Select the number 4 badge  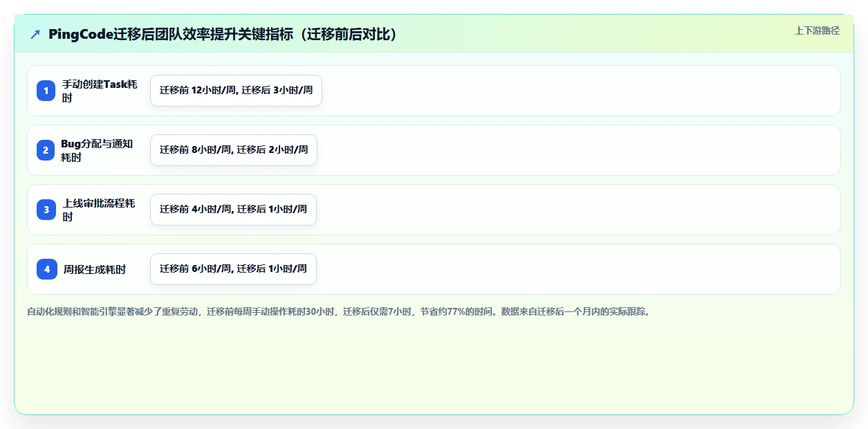(x=46, y=268)
